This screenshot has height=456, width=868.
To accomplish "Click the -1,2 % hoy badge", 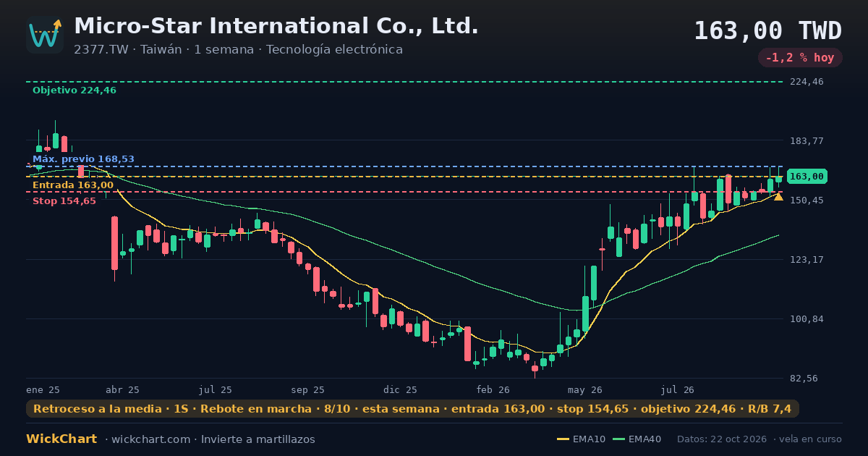I will coord(800,58).
